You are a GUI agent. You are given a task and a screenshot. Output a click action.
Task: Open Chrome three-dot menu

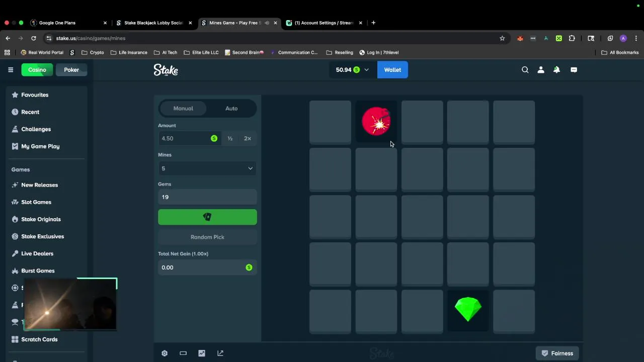pos(636,38)
